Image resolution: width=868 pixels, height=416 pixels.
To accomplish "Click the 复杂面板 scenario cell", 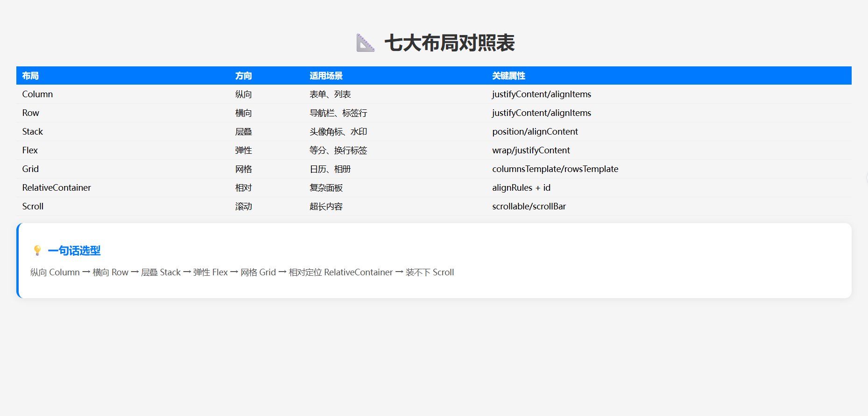I will tap(326, 187).
